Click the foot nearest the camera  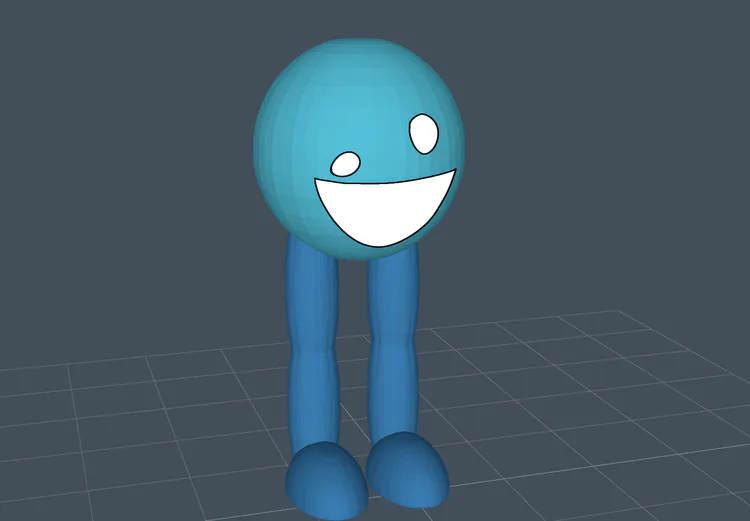327,480
